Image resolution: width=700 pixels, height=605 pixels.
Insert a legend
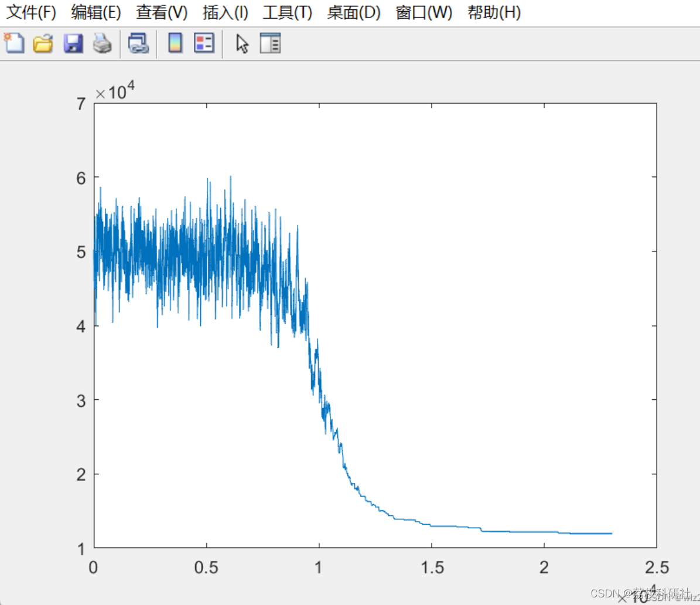(203, 43)
